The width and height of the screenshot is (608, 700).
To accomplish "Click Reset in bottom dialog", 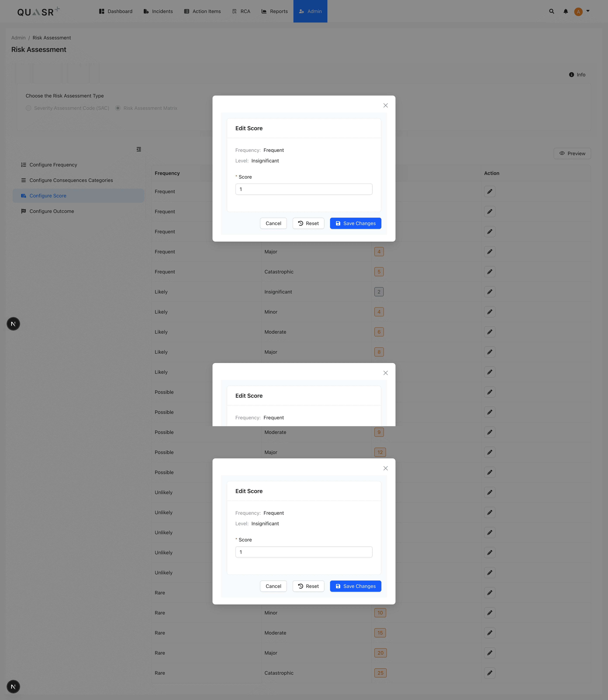I will pyautogui.click(x=308, y=586).
